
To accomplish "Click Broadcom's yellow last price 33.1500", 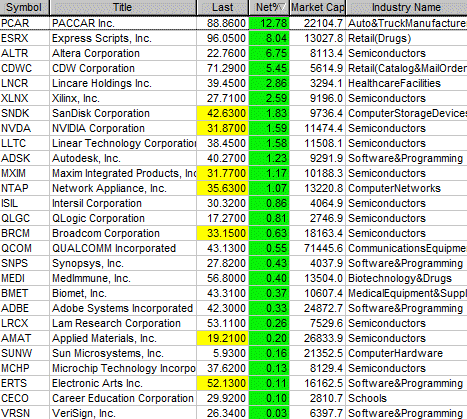I will click(x=223, y=233).
